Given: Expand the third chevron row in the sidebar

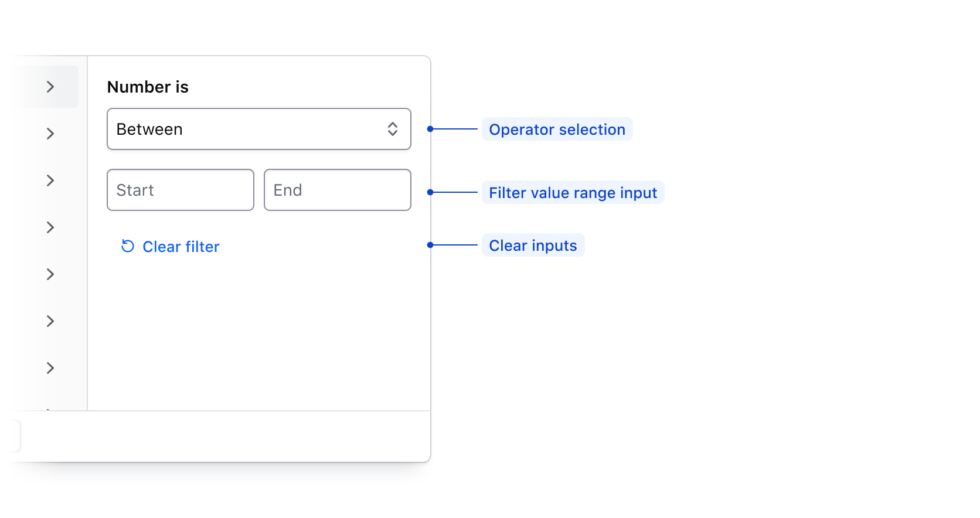Looking at the screenshot, I should pos(50,180).
